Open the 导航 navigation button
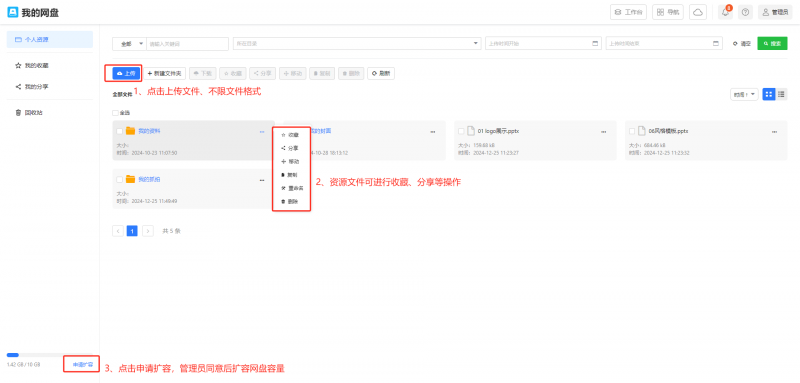 coord(667,12)
